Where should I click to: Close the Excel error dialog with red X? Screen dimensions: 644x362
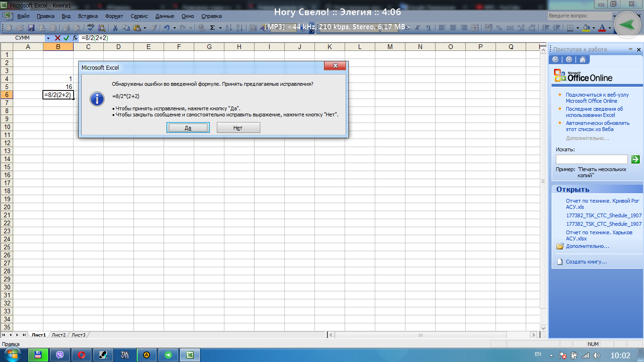point(335,66)
